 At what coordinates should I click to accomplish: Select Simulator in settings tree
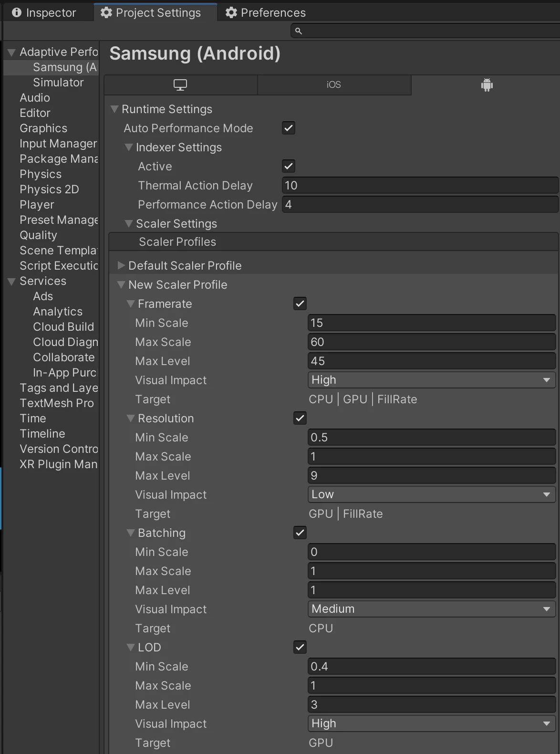pos(58,83)
